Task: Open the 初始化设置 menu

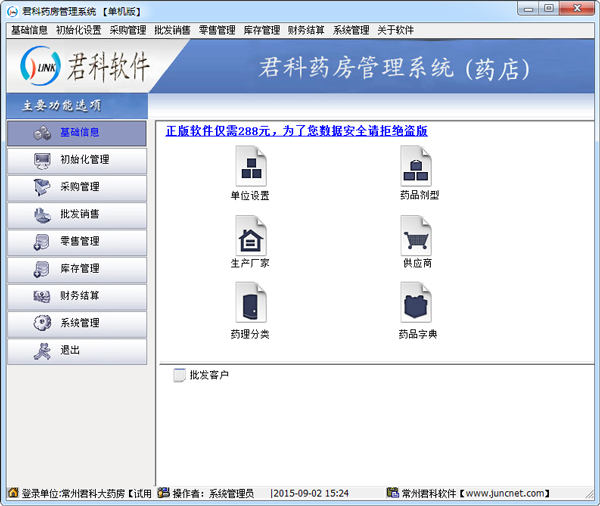Action: pyautogui.click(x=79, y=30)
